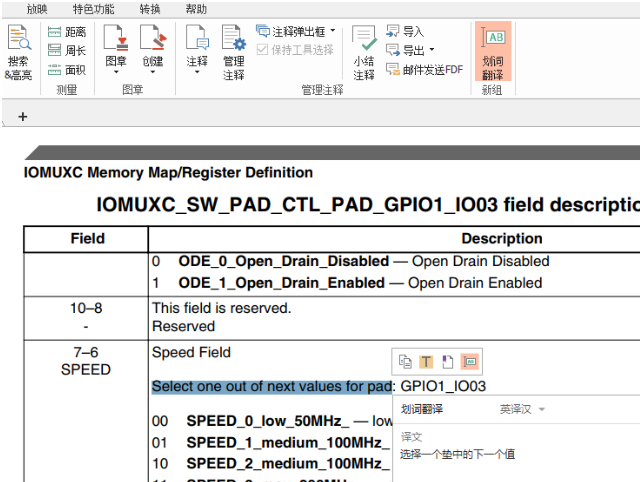Click 'IOMUXC Memory Map/Register Definition' heading
The height and width of the screenshot is (482, 640).
pos(168,173)
